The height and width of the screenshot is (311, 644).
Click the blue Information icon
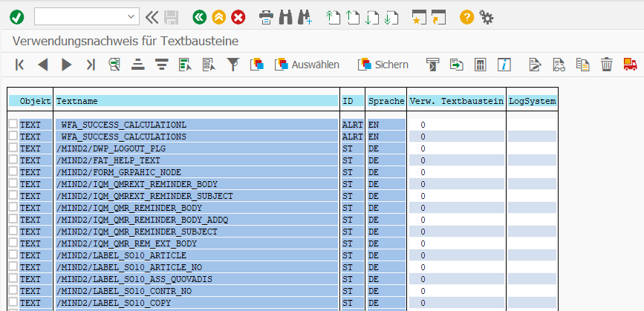504,65
